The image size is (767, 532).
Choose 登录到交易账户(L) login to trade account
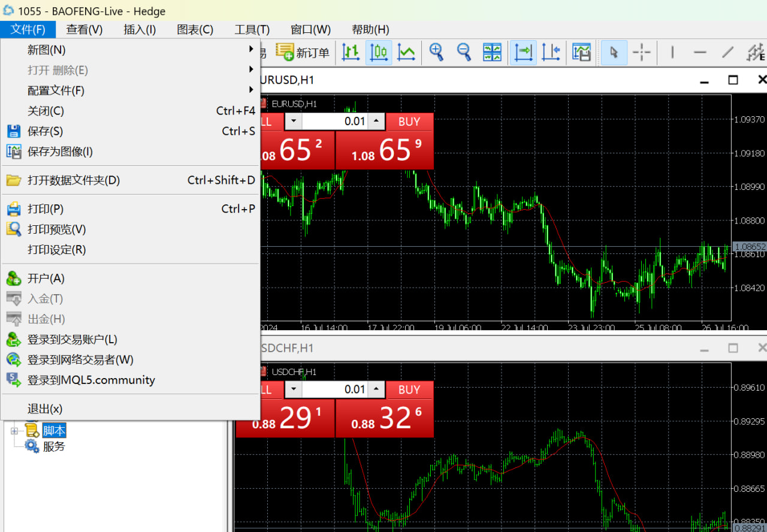point(131,340)
